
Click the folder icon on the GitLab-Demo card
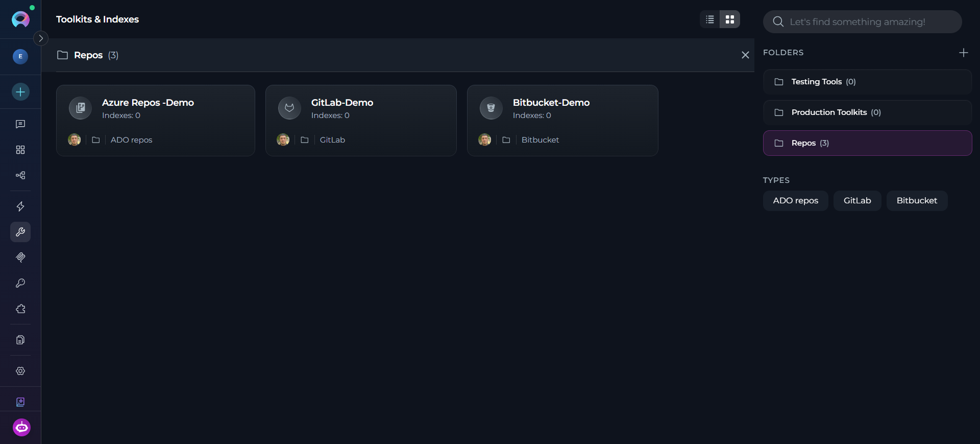coord(305,140)
